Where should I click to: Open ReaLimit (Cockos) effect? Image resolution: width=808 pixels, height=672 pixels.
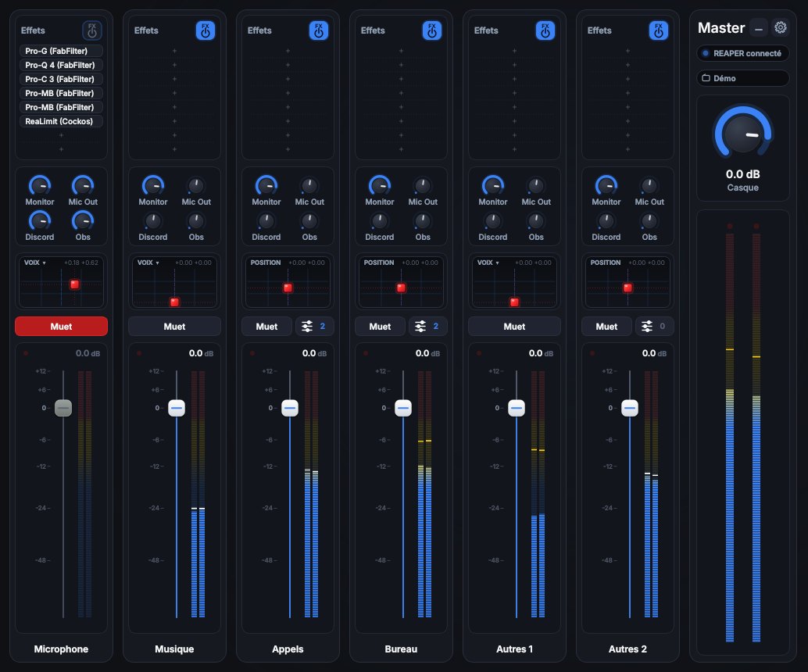(61, 121)
